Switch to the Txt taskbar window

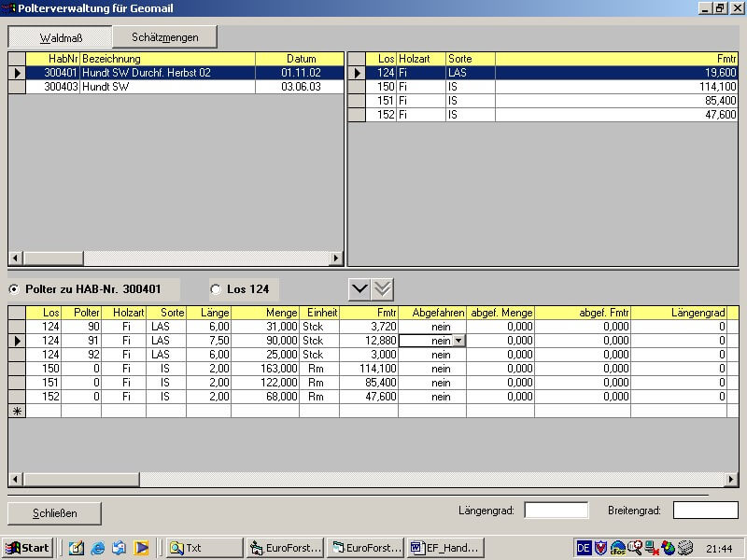[204, 548]
